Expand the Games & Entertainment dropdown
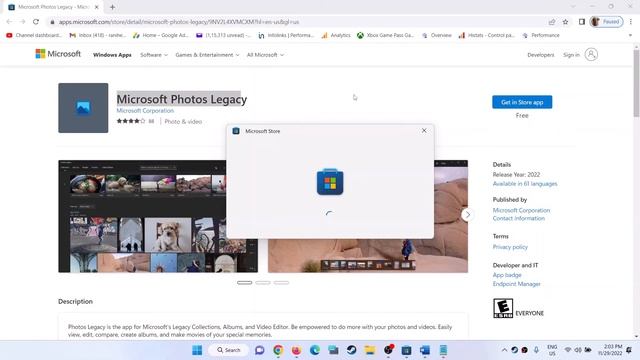 click(207, 55)
